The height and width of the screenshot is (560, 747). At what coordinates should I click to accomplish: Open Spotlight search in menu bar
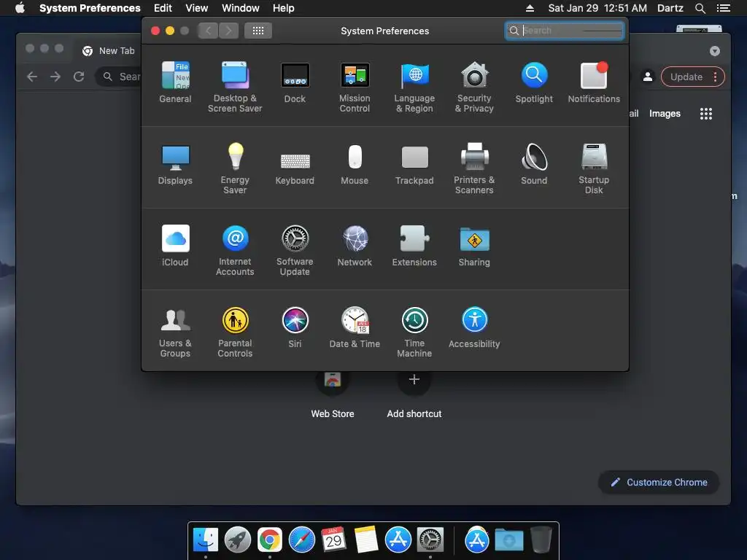[x=700, y=8]
